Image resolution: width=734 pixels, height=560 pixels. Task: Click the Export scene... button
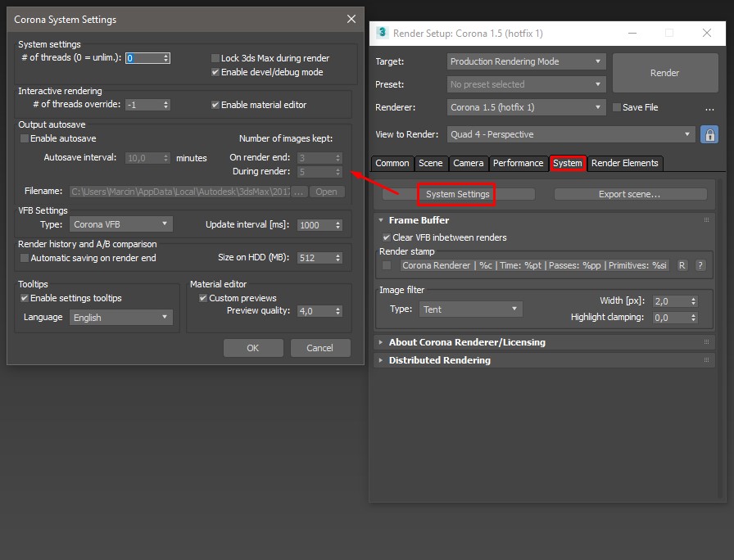coord(630,194)
